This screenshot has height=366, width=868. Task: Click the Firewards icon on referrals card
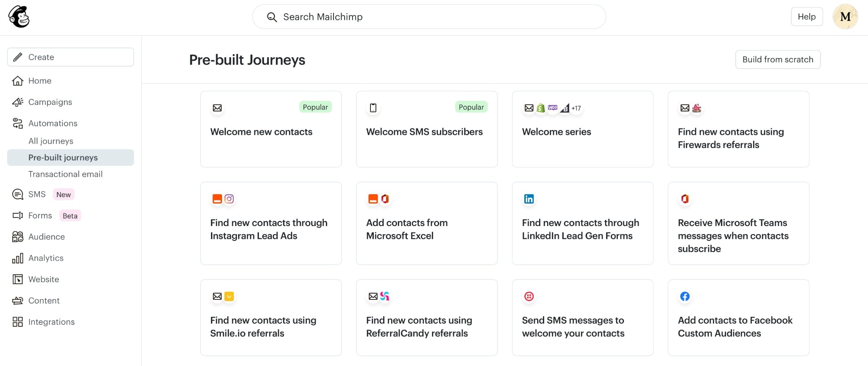[x=697, y=108]
